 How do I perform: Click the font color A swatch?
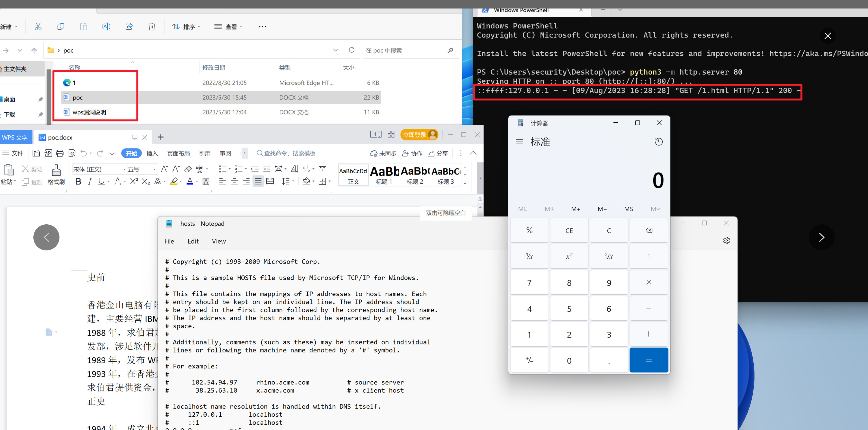[190, 181]
